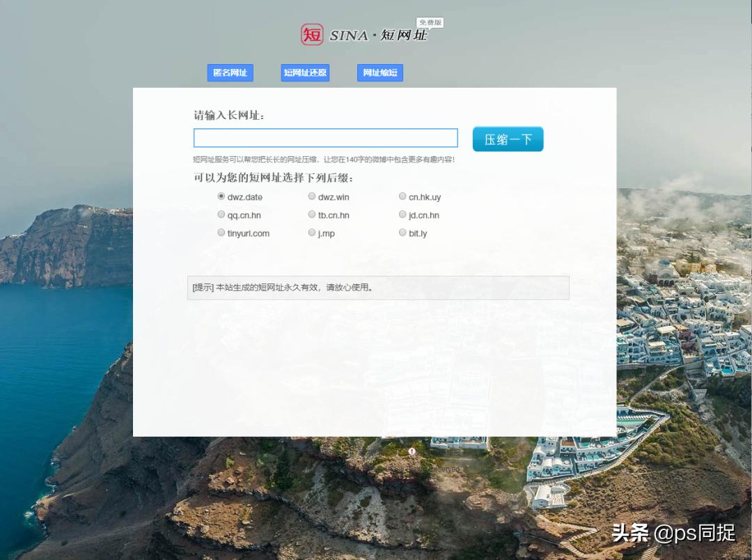Open the 匿名网址 section

pos(230,72)
